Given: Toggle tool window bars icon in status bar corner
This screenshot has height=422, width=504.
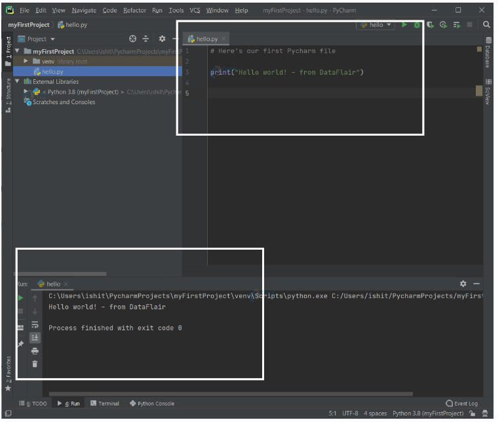Looking at the screenshot, I should pos(8,413).
